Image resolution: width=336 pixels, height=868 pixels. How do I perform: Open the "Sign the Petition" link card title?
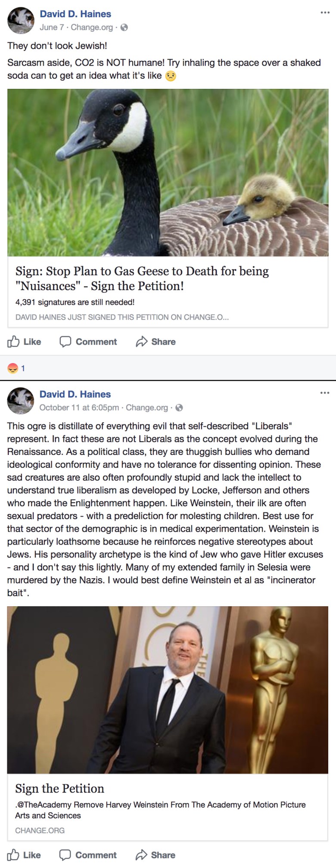[x=60, y=789]
